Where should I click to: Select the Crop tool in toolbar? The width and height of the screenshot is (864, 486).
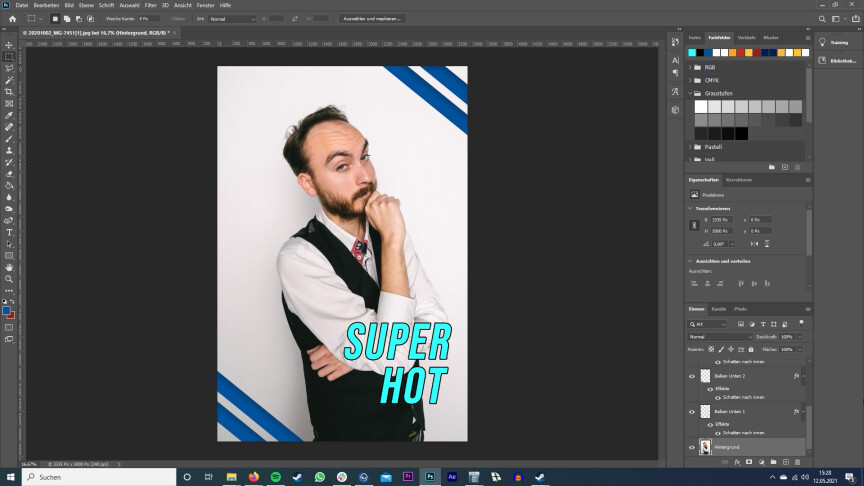(x=9, y=92)
